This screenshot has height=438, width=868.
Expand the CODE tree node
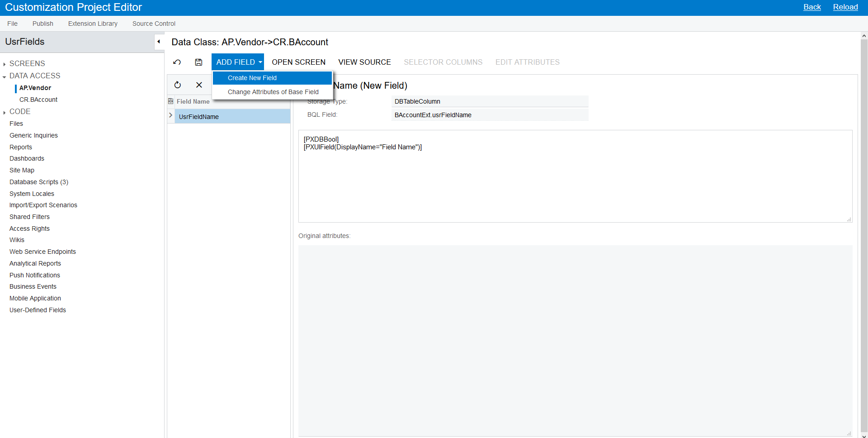coord(5,112)
